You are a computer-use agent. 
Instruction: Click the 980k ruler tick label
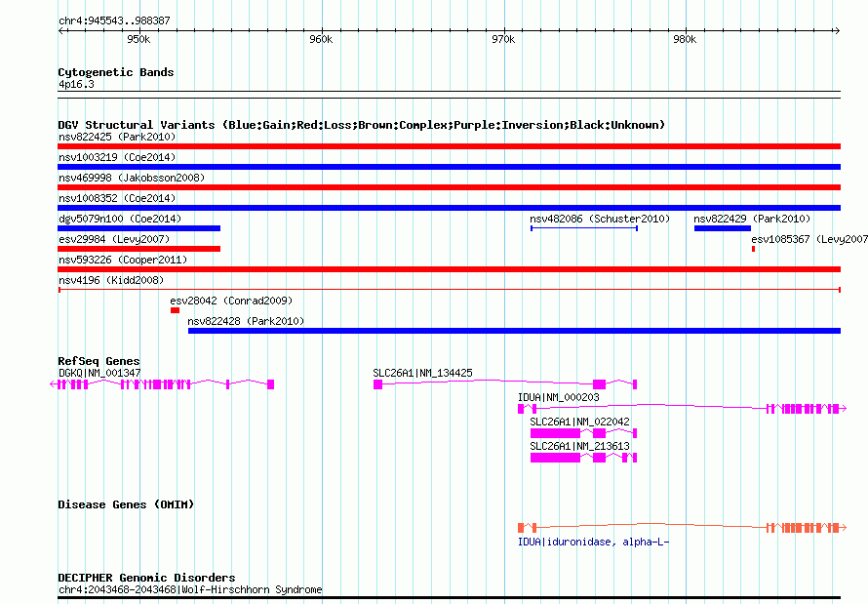[x=685, y=39]
